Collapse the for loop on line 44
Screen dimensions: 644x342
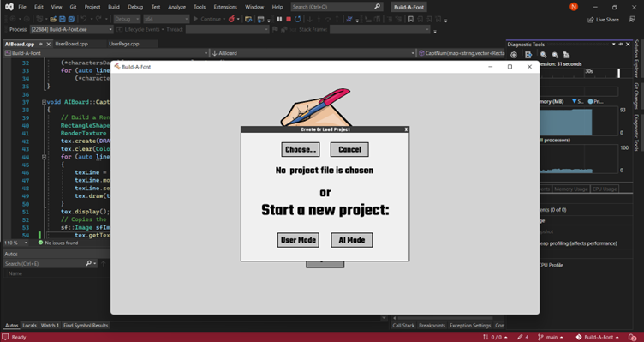pyautogui.click(x=44, y=157)
